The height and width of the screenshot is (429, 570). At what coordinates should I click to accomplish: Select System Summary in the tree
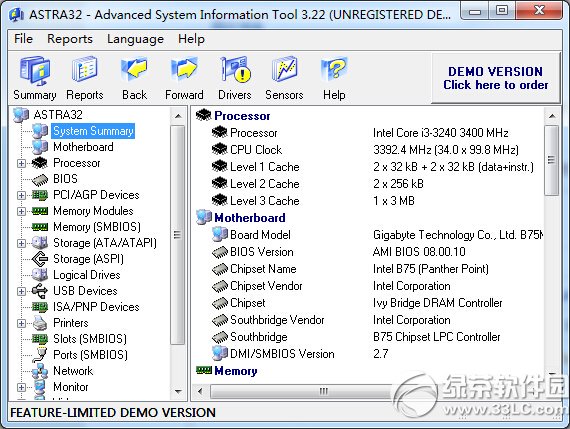point(93,131)
